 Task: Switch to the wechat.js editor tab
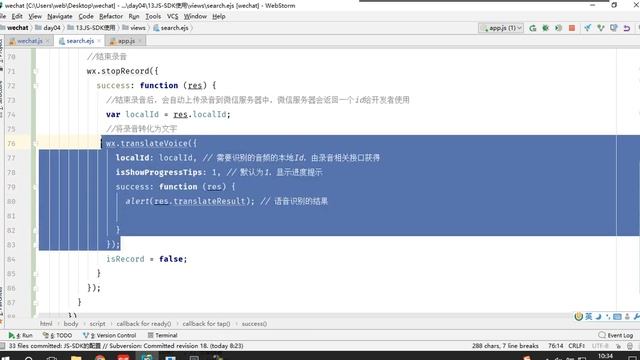(x=29, y=41)
